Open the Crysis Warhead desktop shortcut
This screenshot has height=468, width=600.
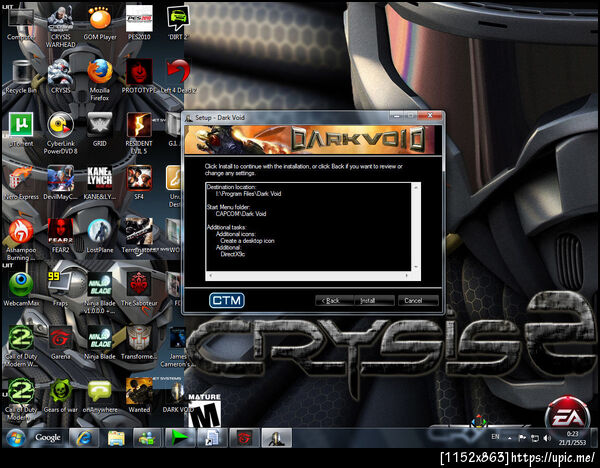click(x=60, y=26)
